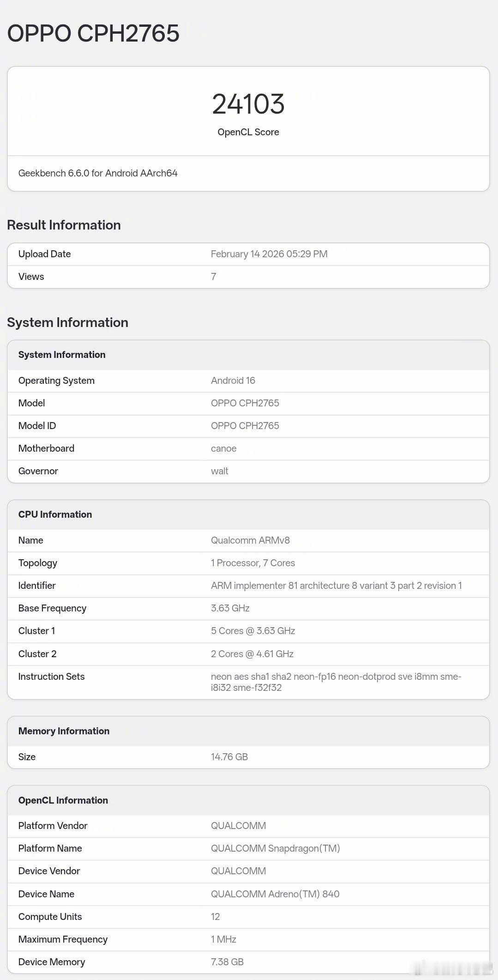
Task: Click the OpenCL Score label
Action: coord(248,132)
